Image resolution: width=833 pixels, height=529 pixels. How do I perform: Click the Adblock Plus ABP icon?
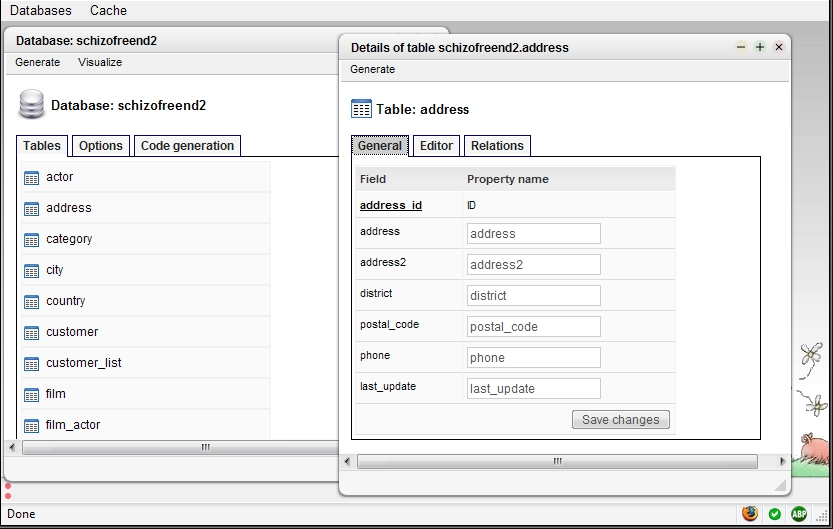click(798, 514)
